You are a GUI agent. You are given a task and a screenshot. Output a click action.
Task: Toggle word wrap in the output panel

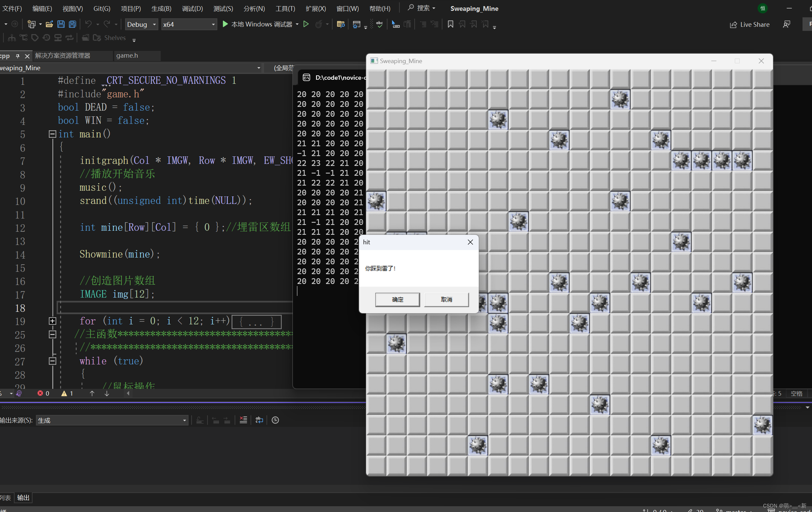259,420
